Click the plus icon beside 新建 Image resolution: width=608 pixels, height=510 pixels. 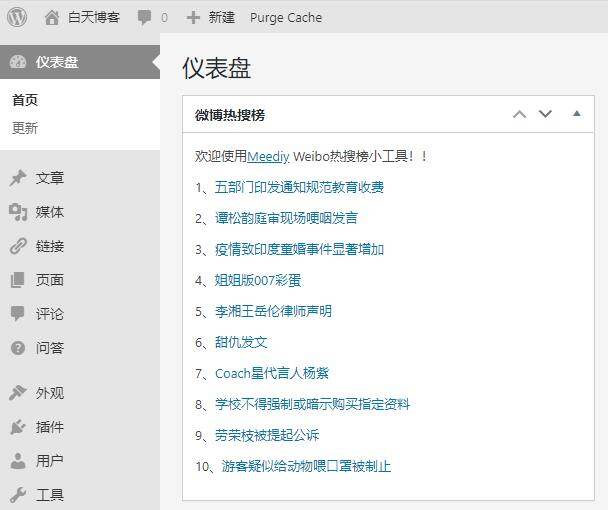(x=193, y=17)
